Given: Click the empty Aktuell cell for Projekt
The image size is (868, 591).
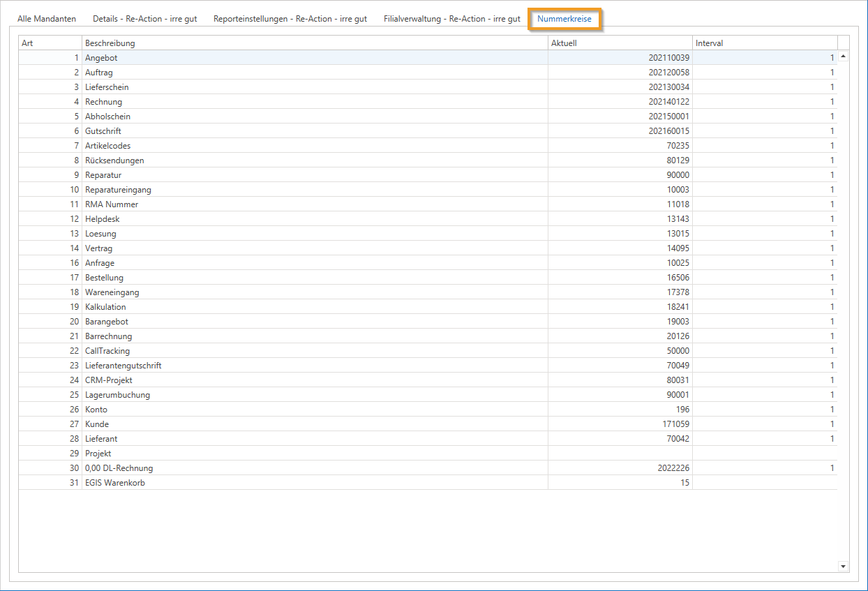Looking at the screenshot, I should point(620,454).
